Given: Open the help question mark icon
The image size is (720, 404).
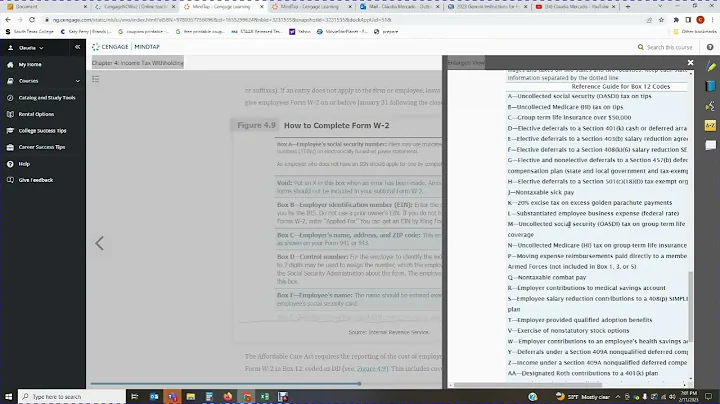Looking at the screenshot, I should coord(710,47).
